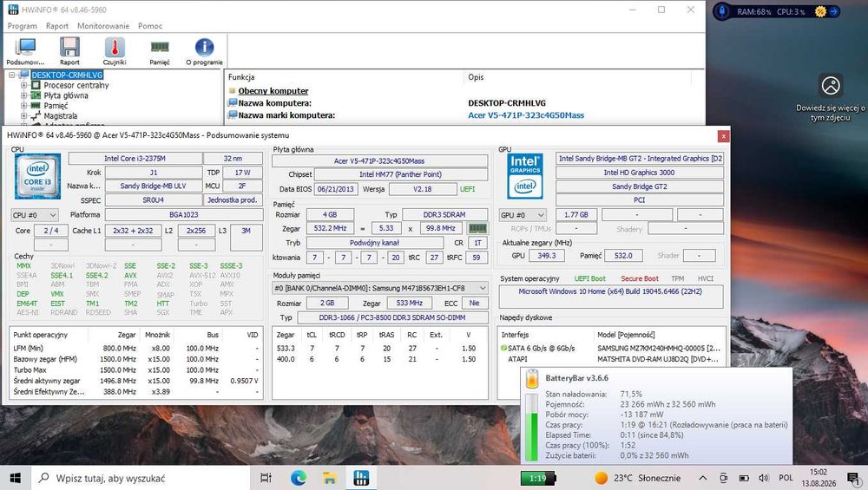Open the notification center icon

(x=852, y=478)
